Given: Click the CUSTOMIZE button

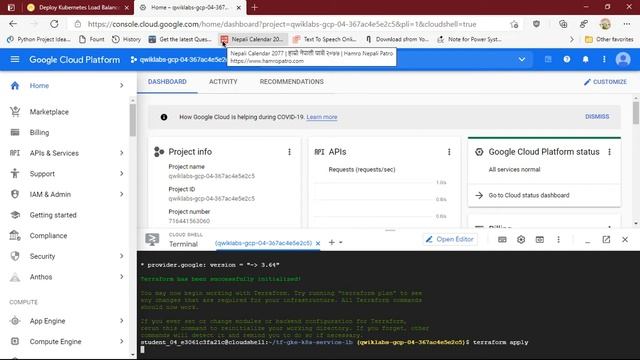Looking at the screenshot, I should [x=605, y=82].
